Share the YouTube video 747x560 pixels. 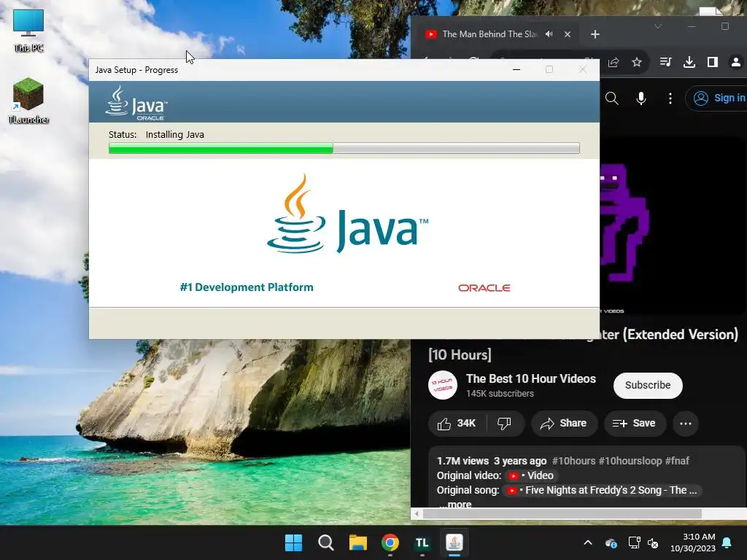pos(564,424)
